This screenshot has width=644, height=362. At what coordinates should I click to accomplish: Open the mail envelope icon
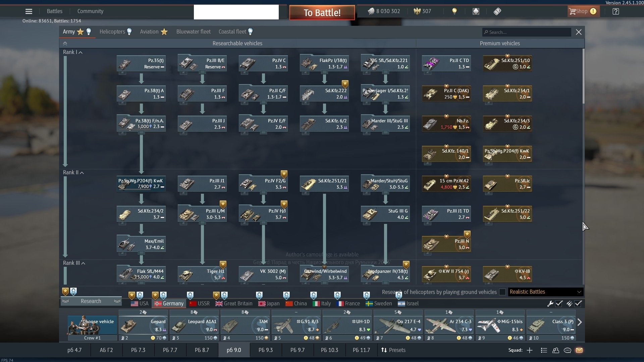[x=579, y=350]
